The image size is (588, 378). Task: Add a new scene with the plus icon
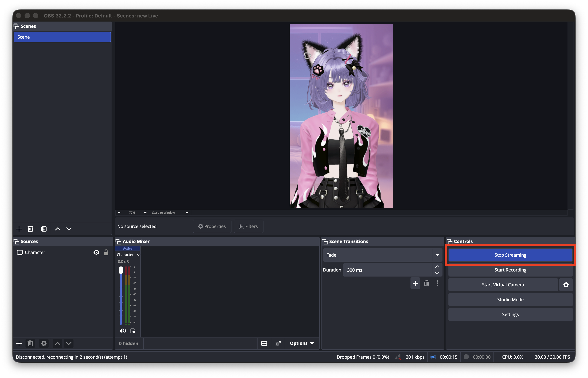tap(19, 229)
